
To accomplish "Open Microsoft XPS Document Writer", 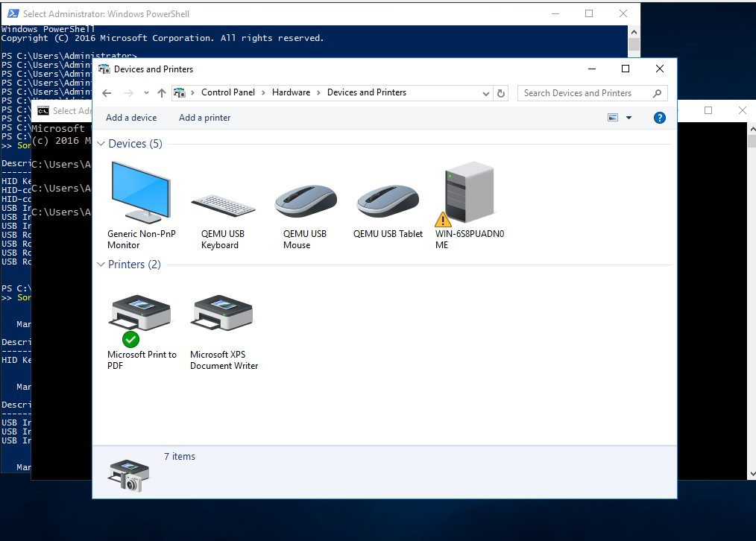I will 222,313.
